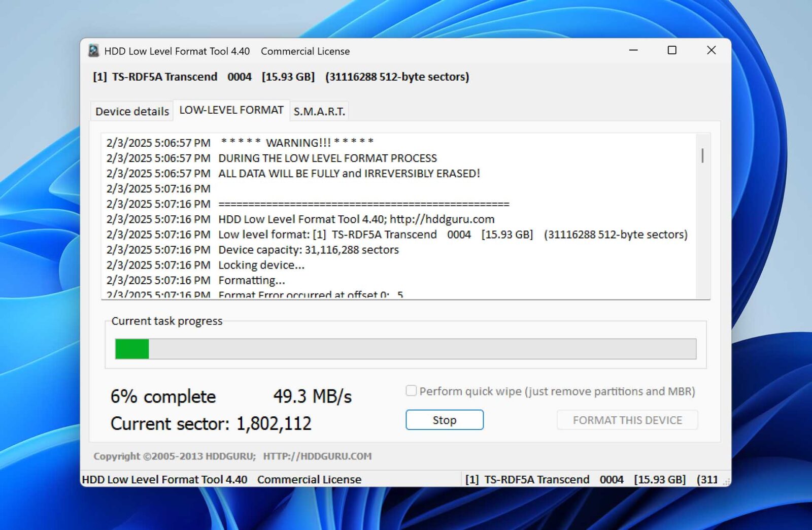
Task: Click the Current sector counter value
Action: coord(274,423)
